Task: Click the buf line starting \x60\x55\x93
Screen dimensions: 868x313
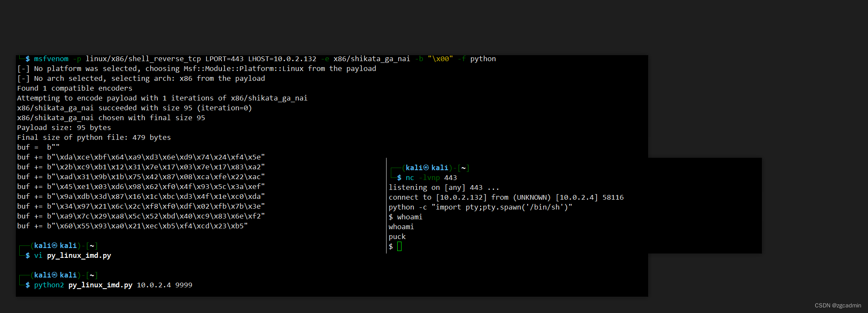Action: point(133,226)
